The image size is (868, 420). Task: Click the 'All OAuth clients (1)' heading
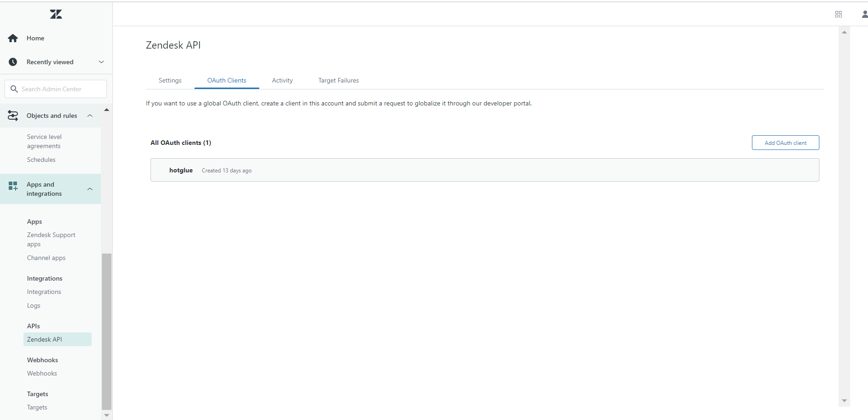181,143
